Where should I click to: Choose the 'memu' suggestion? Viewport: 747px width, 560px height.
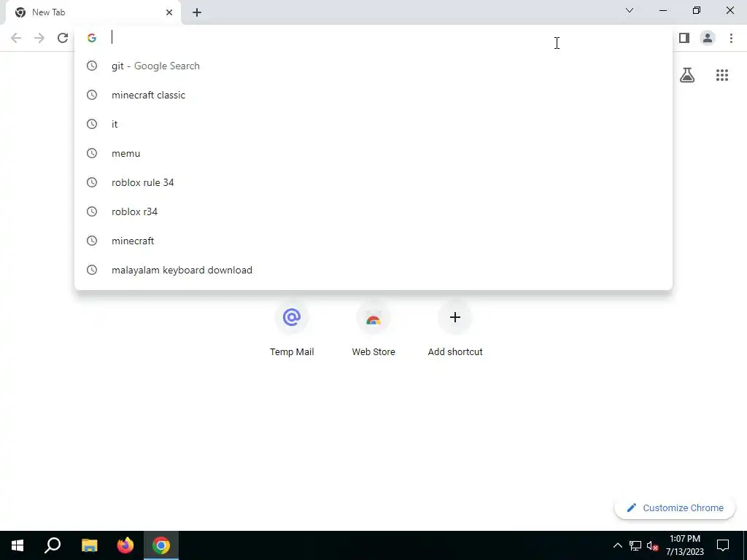[x=373, y=153]
